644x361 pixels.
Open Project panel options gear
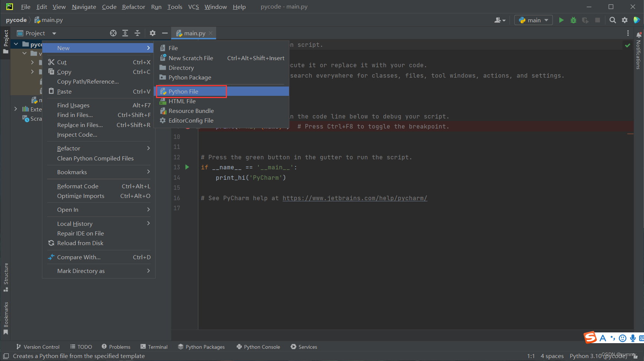[x=153, y=33]
